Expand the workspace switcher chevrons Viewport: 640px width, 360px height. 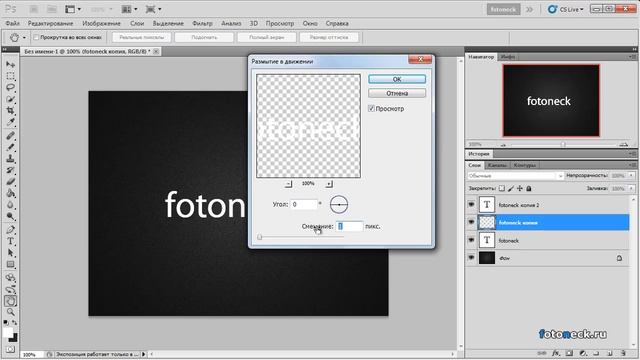[x=529, y=9]
